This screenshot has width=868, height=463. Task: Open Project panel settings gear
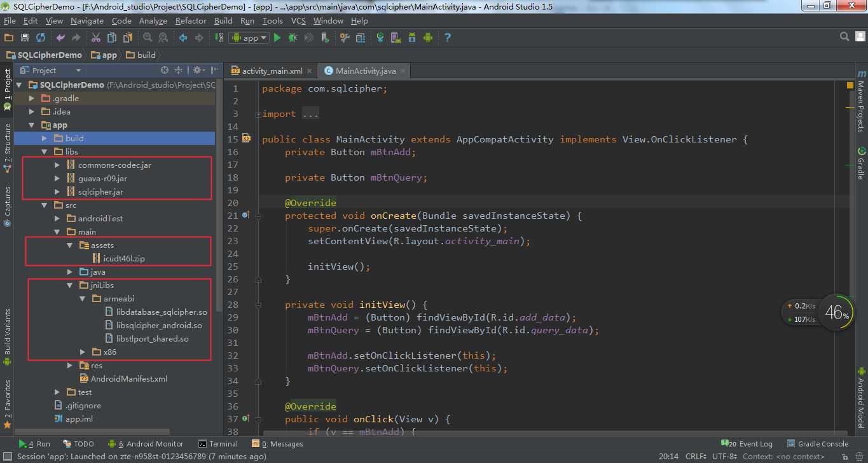point(198,71)
